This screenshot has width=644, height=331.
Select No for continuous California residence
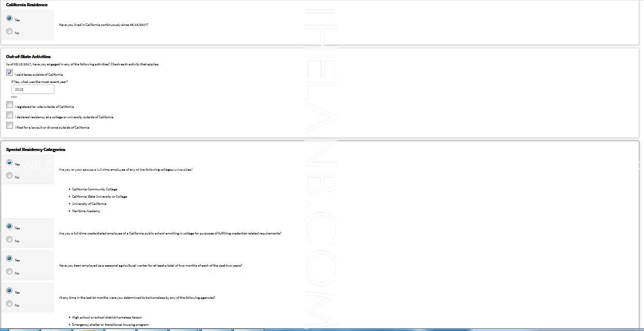(x=9, y=32)
